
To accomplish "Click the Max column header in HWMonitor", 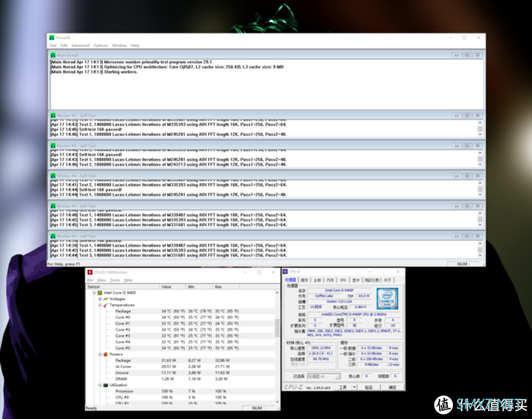I will 226,287.
